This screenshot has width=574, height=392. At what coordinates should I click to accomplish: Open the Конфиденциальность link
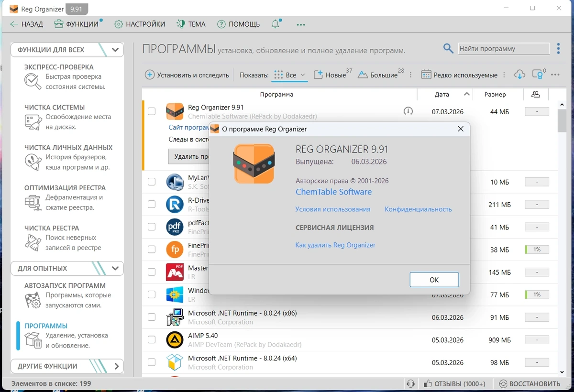click(x=418, y=209)
